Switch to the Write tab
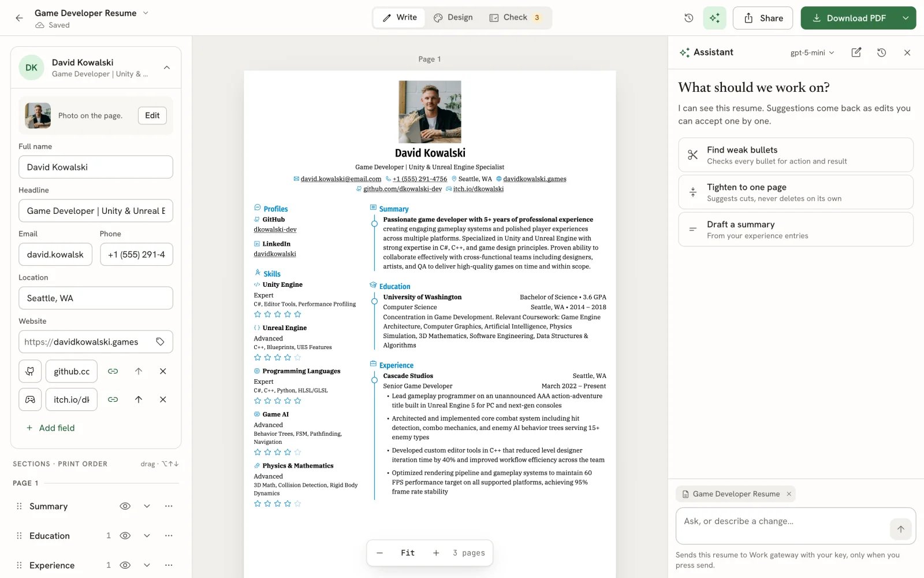Viewport: 924px width, 578px height. click(400, 18)
